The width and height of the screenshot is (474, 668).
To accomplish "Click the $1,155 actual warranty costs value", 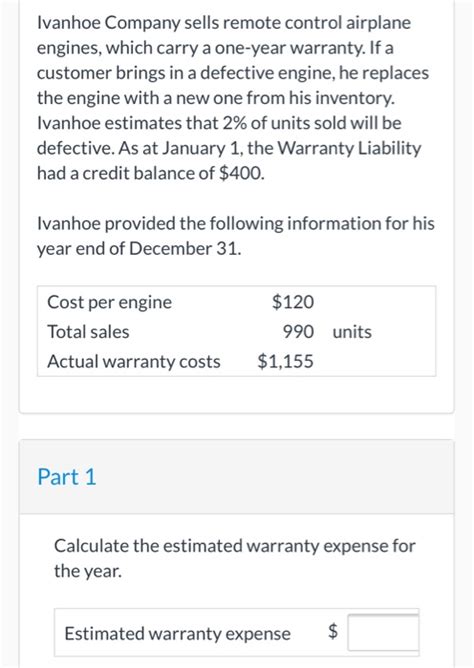I will tap(285, 361).
